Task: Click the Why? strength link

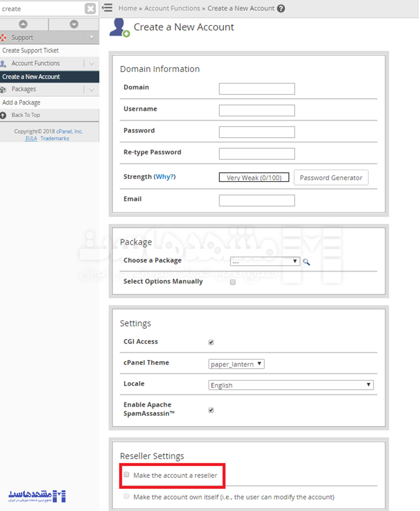Action: tap(165, 177)
